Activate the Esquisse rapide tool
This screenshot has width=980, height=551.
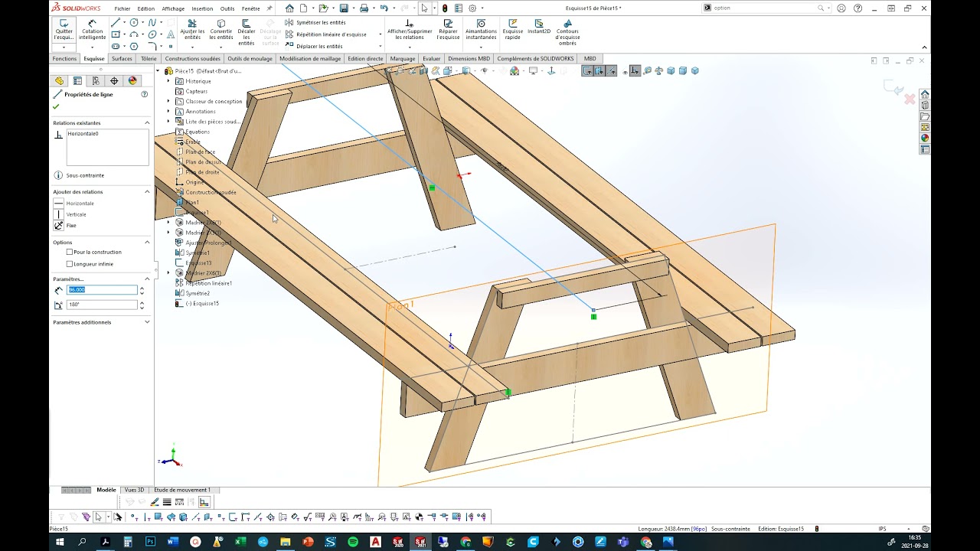(512, 31)
